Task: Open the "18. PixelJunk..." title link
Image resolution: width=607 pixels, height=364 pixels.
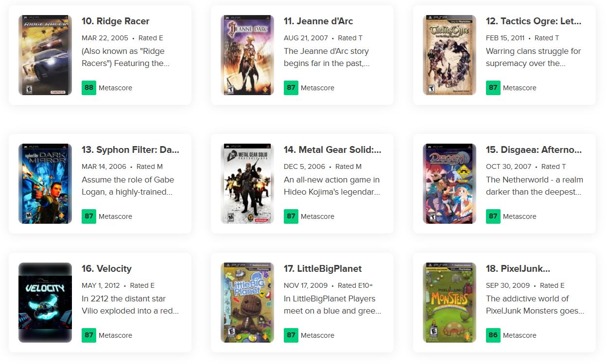Action: (518, 269)
